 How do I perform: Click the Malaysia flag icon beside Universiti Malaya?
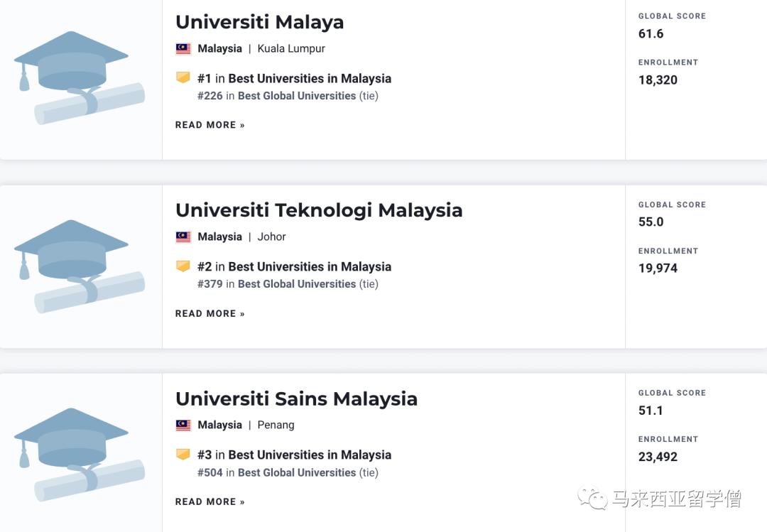coord(183,48)
